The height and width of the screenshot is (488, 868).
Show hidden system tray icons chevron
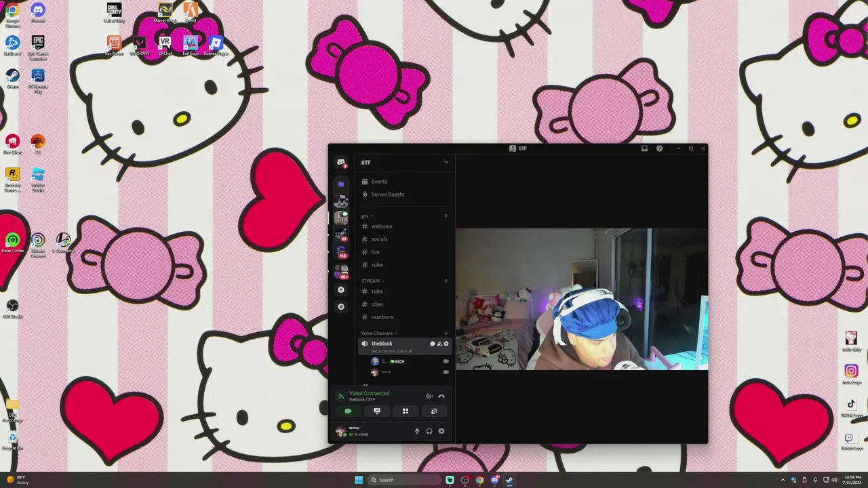783,480
